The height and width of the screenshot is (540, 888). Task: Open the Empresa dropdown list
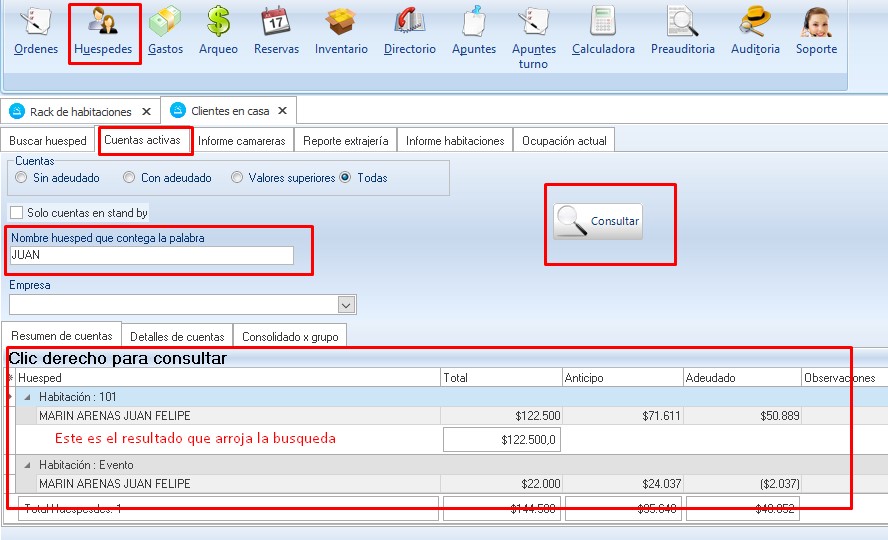point(347,305)
